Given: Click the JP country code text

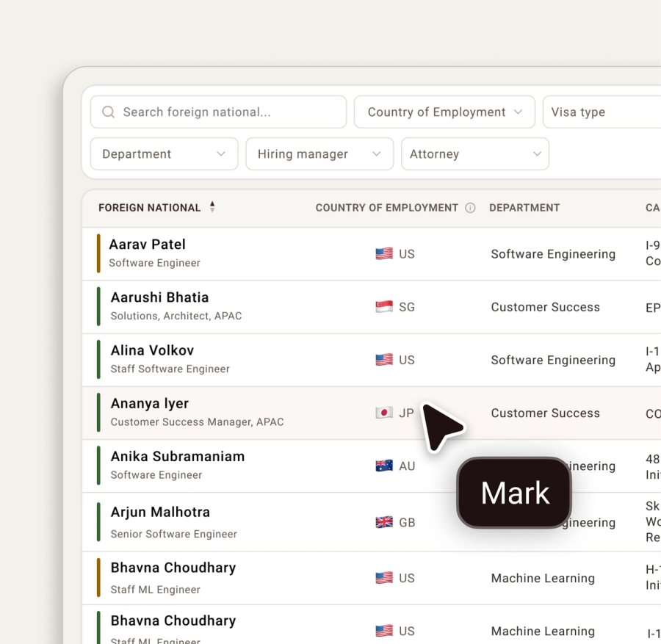Looking at the screenshot, I should click(x=406, y=413).
